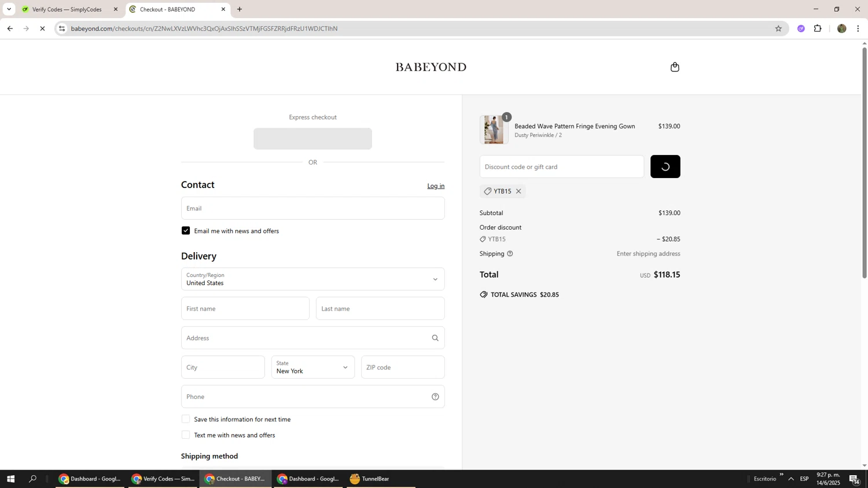The width and height of the screenshot is (868, 488).
Task: Click the browser address bar URL
Action: [x=204, y=28]
